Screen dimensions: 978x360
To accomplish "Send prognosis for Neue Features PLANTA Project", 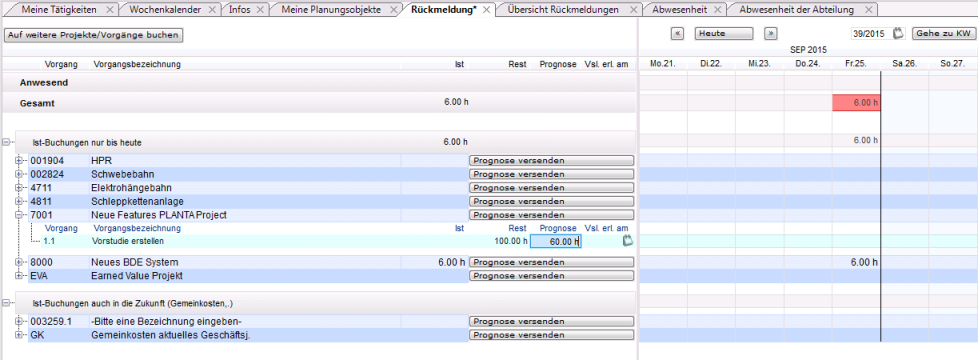I will (x=551, y=215).
